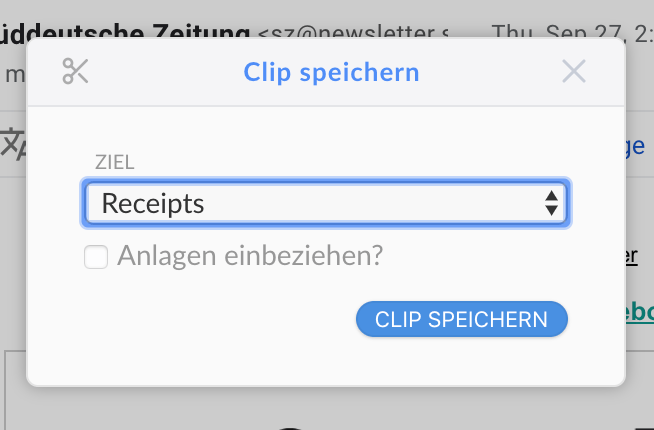Open the blue link at the dialog's right edge

pyautogui.click(x=636, y=146)
